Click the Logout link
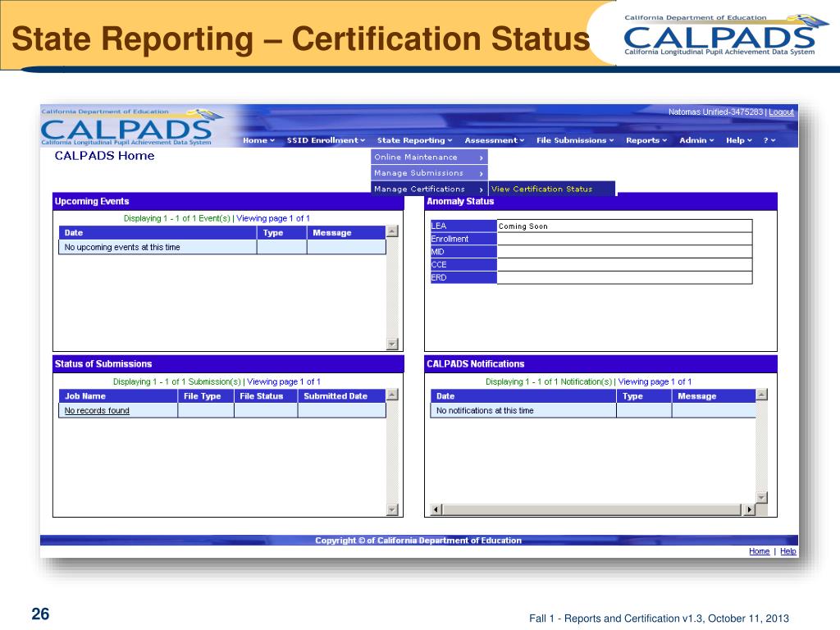This screenshot has width=840, height=630. pos(781,112)
